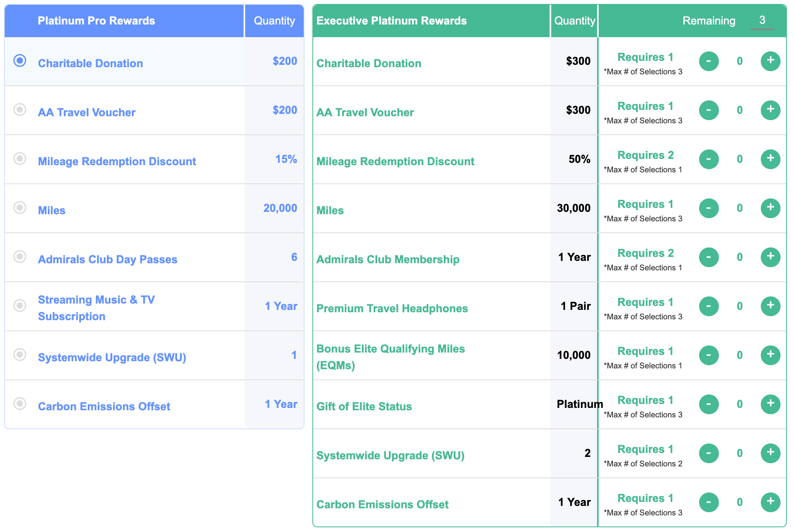Select Carbon Emissions Offset in Platinum Pro
The height and width of the screenshot is (532, 794).
pos(20,404)
